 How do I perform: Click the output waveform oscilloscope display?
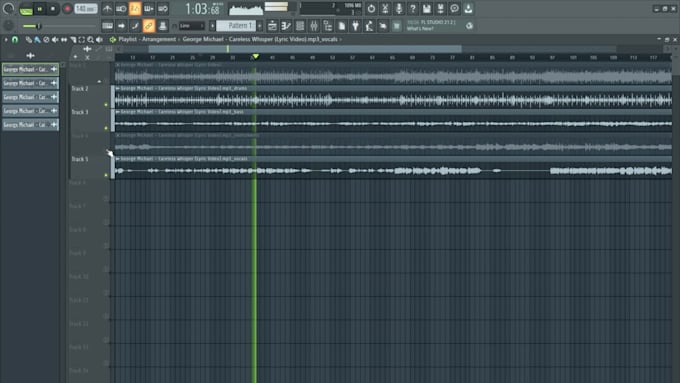(246, 9)
